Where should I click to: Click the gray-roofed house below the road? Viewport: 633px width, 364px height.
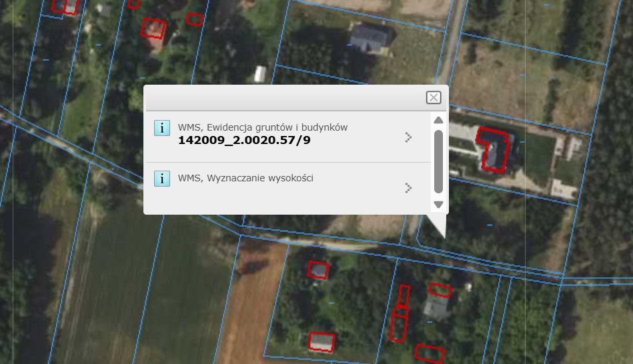coord(436,306)
